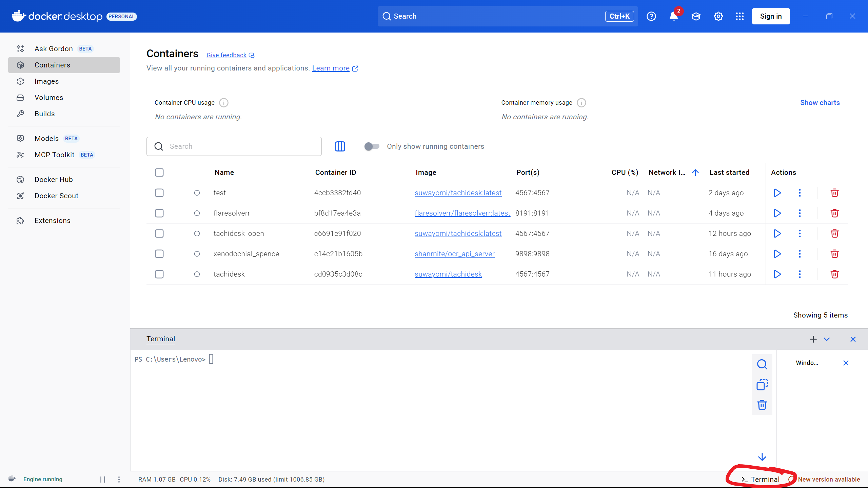868x488 pixels.
Task: Click Show charts
Action: 820,103
